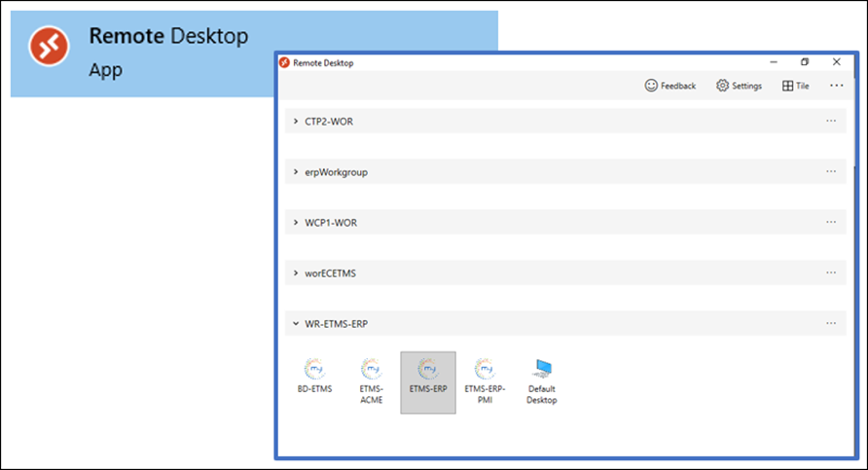This screenshot has height=470, width=868.
Task: Open more options for erpWorkgroup
Action: (831, 171)
